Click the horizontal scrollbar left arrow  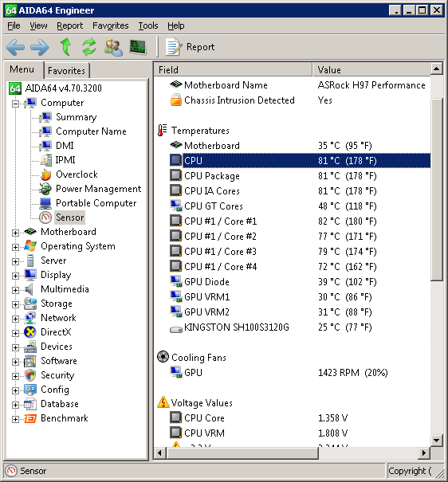point(160,453)
